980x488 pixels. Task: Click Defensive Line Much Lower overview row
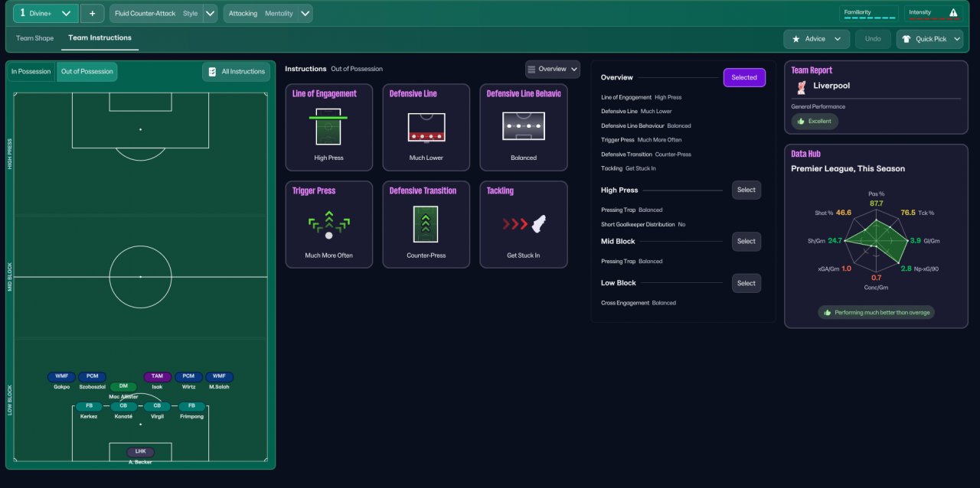636,112
